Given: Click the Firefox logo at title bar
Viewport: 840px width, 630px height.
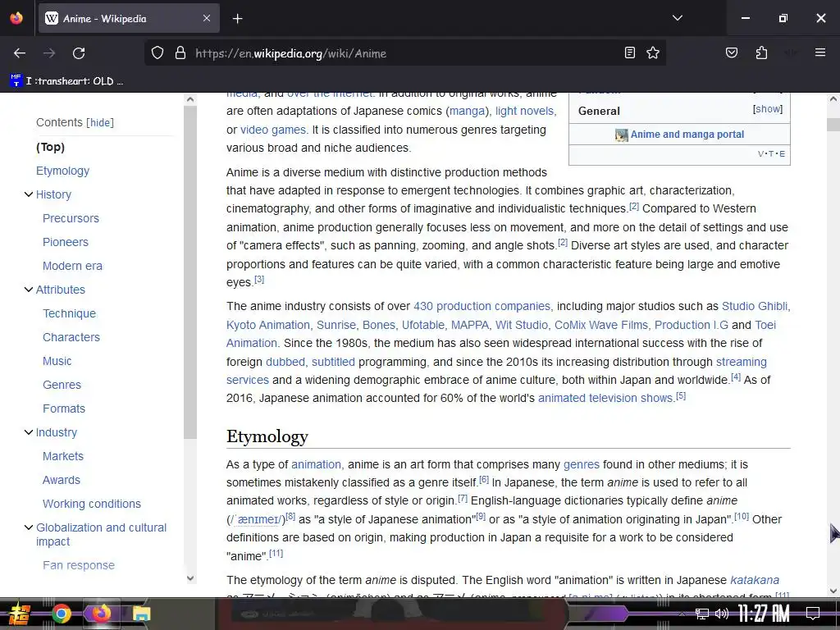Looking at the screenshot, I should [16, 18].
